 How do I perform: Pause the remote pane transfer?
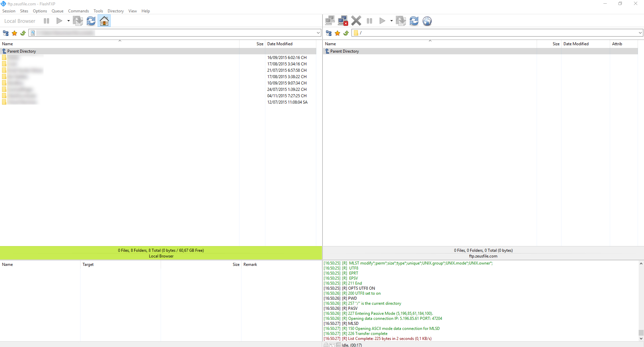pyautogui.click(x=370, y=21)
